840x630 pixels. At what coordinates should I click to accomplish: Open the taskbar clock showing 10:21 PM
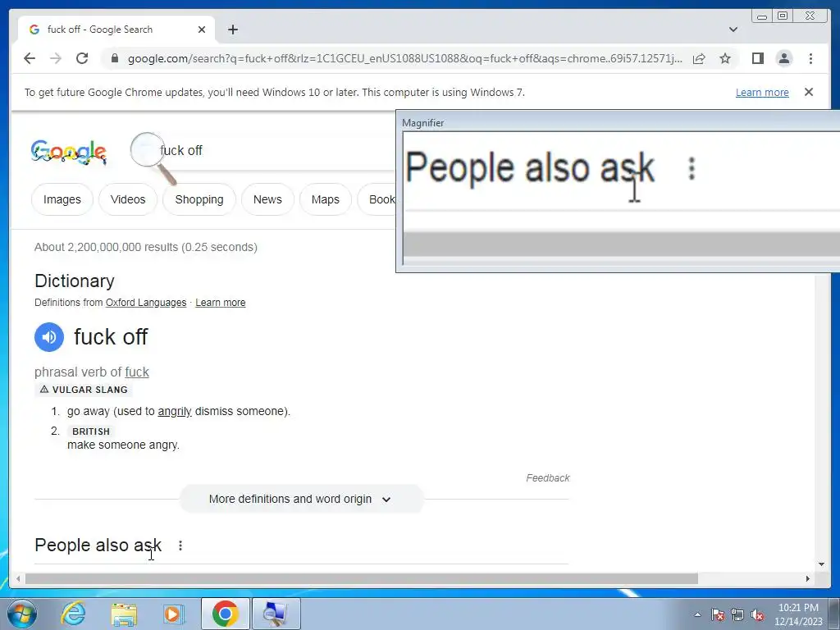click(x=798, y=614)
